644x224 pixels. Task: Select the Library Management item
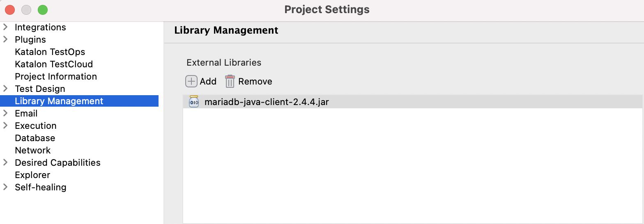pyautogui.click(x=59, y=101)
